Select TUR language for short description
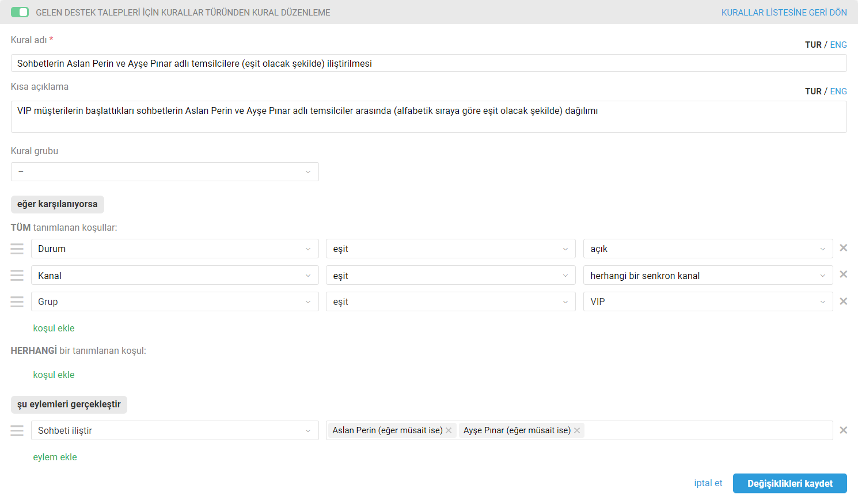 (x=813, y=91)
